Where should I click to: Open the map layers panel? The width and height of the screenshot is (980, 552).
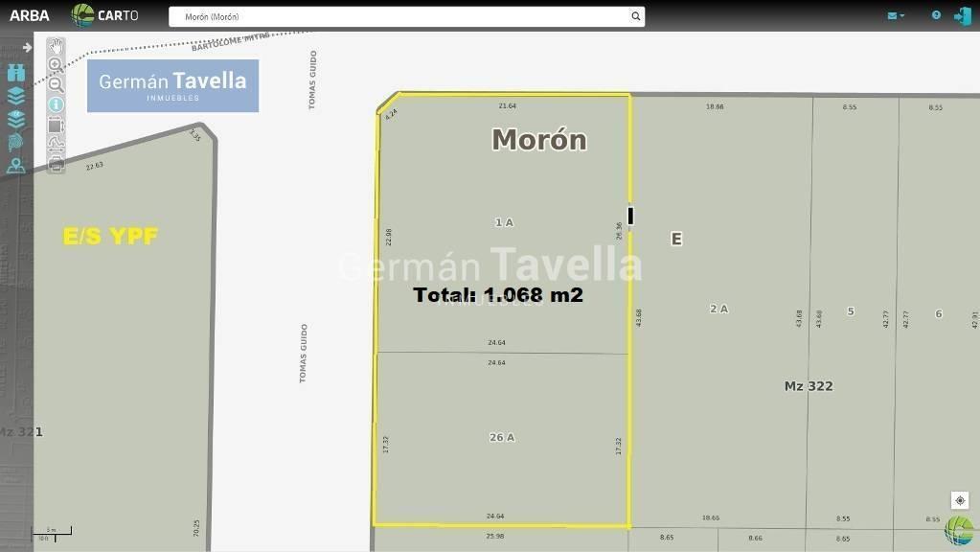[16, 96]
